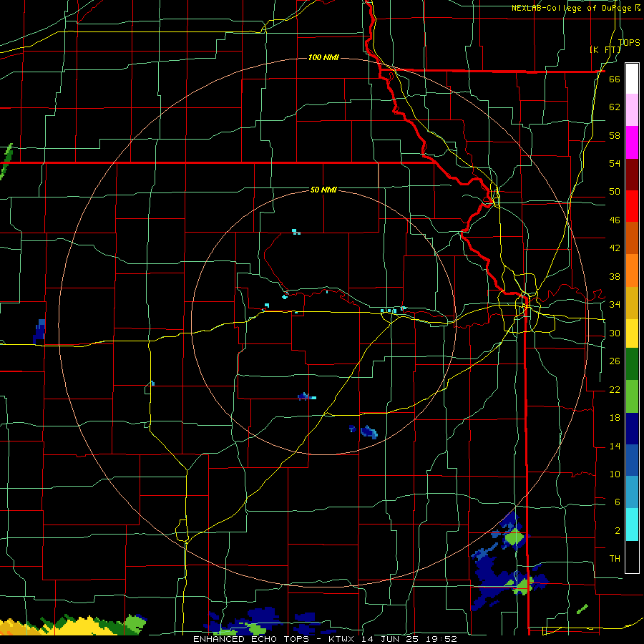
Task: Select the medium blue legend swatch
Action: click(x=632, y=460)
